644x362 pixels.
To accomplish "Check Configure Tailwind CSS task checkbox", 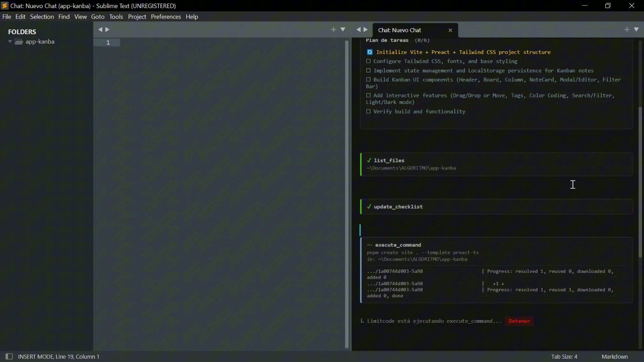I will (368, 61).
